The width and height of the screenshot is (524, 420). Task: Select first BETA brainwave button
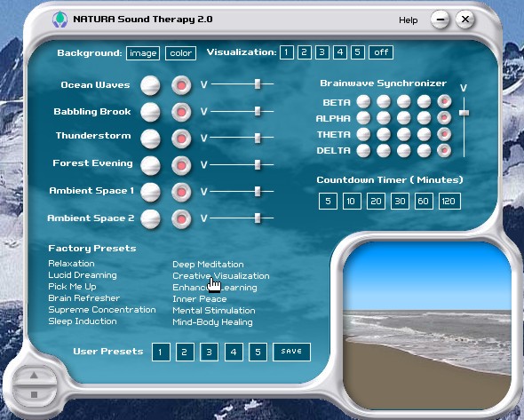(363, 101)
